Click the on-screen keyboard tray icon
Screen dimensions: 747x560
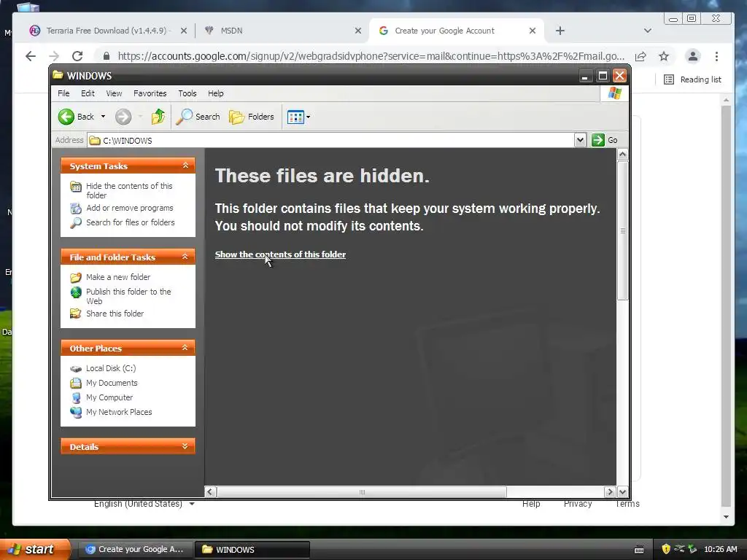639,550
